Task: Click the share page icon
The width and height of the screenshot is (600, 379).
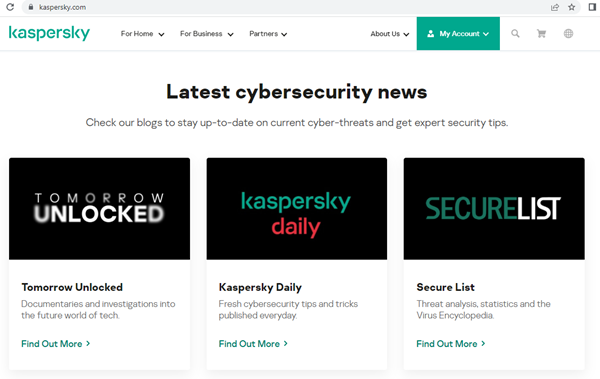Action: point(555,7)
